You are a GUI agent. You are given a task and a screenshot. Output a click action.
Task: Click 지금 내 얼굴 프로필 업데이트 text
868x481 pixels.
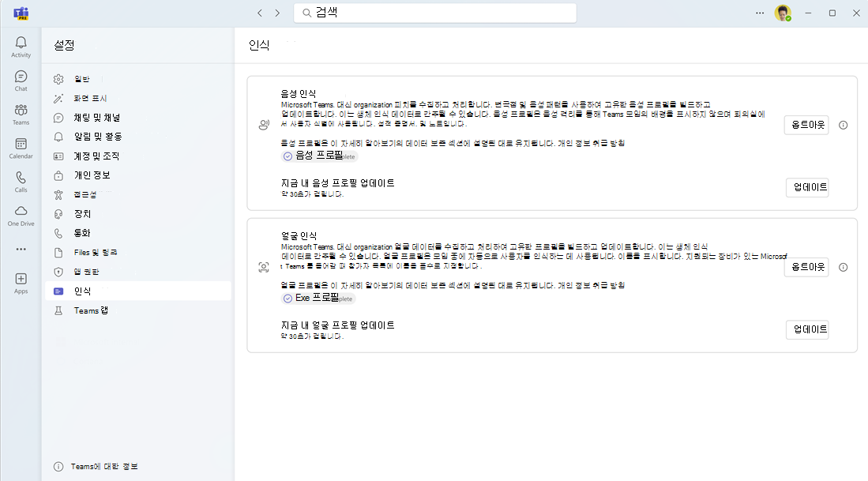click(x=338, y=325)
